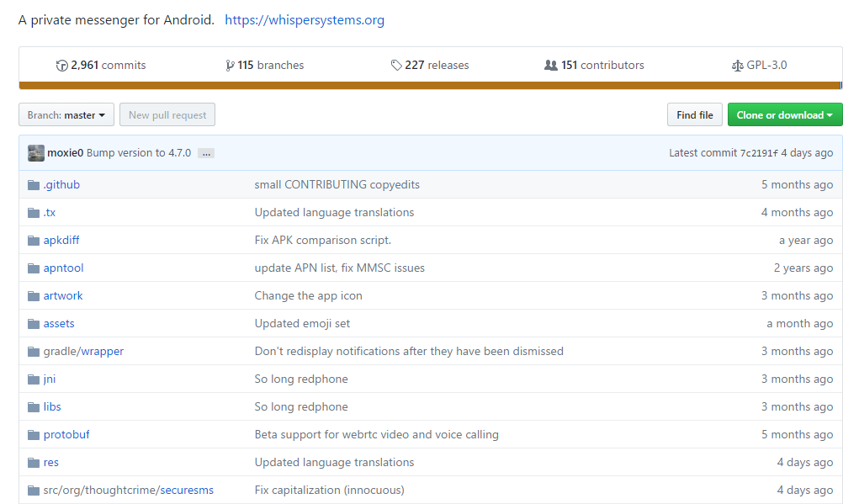The width and height of the screenshot is (843, 504).
Task: Open the whispersystems.org link
Action: (x=305, y=20)
